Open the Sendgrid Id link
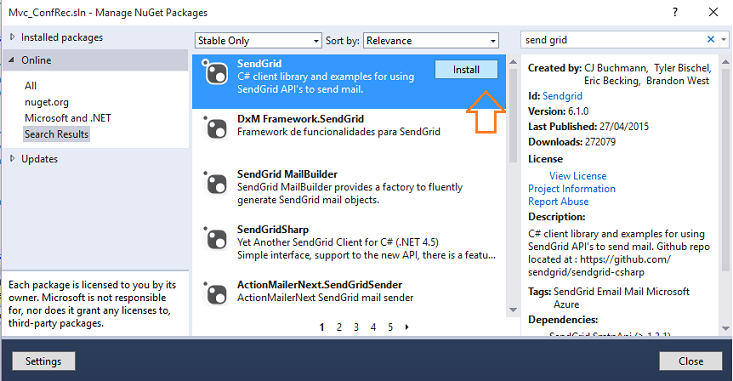The height and width of the screenshot is (381, 733). click(562, 96)
